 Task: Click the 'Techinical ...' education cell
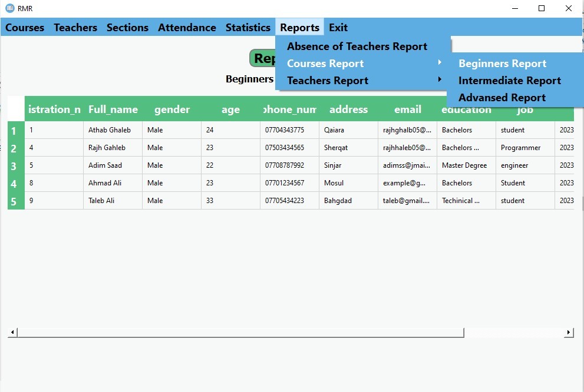pyautogui.click(x=466, y=201)
